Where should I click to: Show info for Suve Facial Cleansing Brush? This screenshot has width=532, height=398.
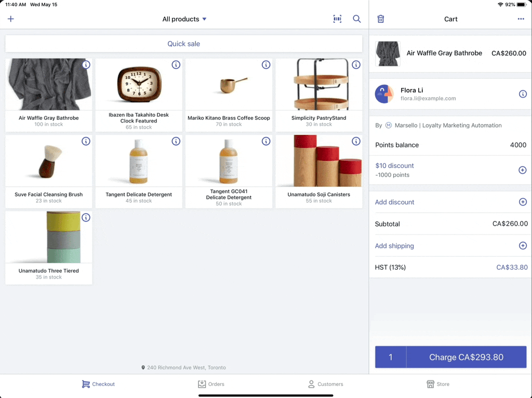click(x=86, y=141)
